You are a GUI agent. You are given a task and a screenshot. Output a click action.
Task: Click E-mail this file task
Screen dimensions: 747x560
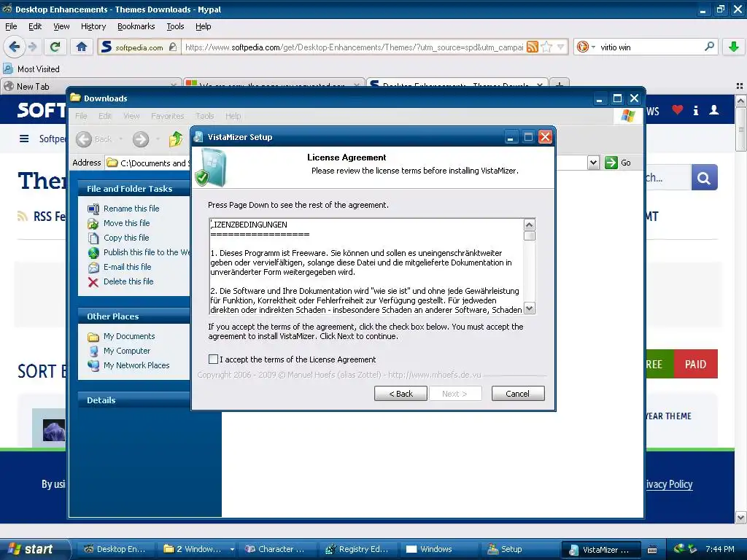(127, 267)
